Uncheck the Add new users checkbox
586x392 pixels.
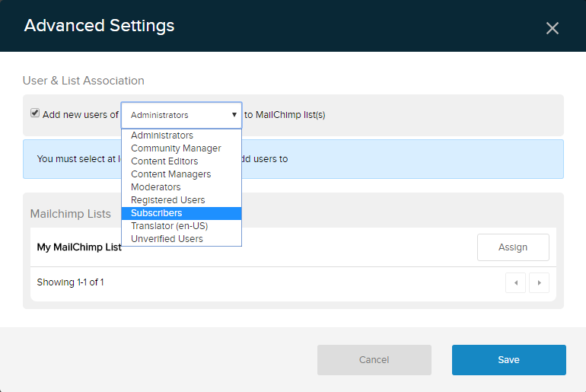pyautogui.click(x=35, y=113)
